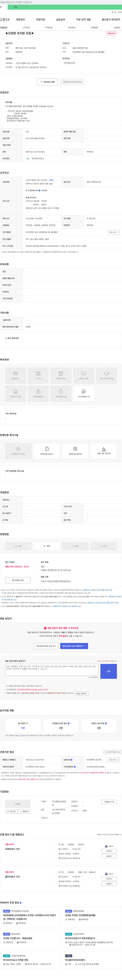Open the 채용정보 main menu
The height and width of the screenshot is (980, 122).
coord(21,19)
